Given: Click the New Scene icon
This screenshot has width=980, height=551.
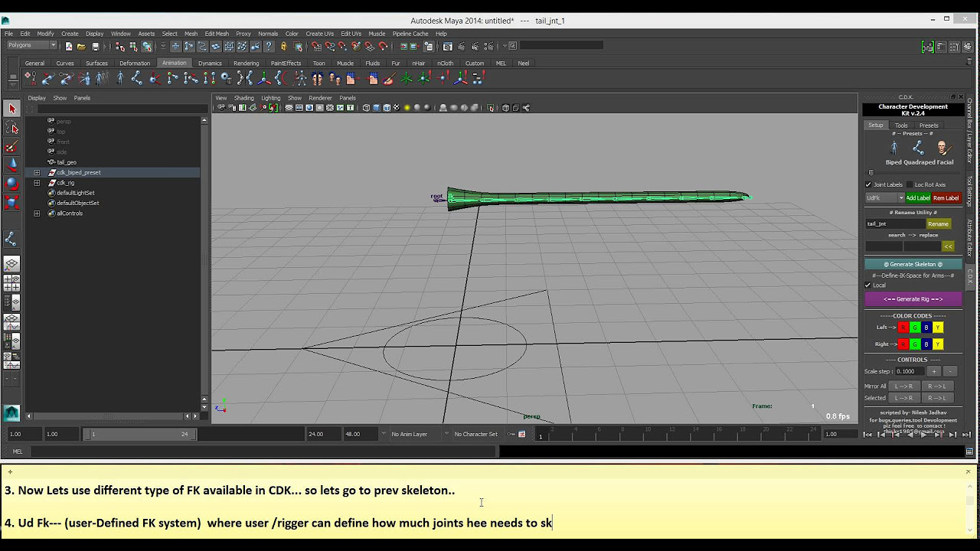Looking at the screenshot, I should (69, 46).
